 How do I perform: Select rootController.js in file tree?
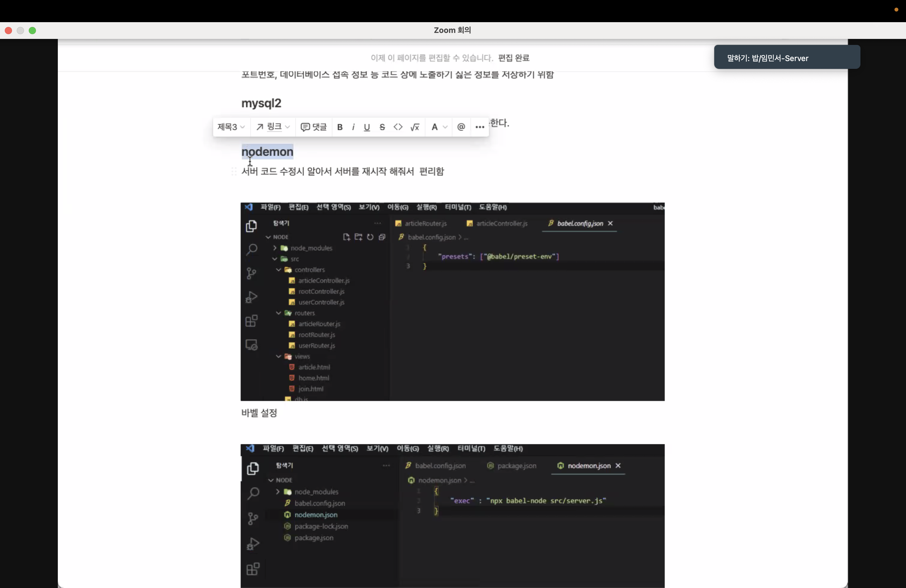(321, 291)
